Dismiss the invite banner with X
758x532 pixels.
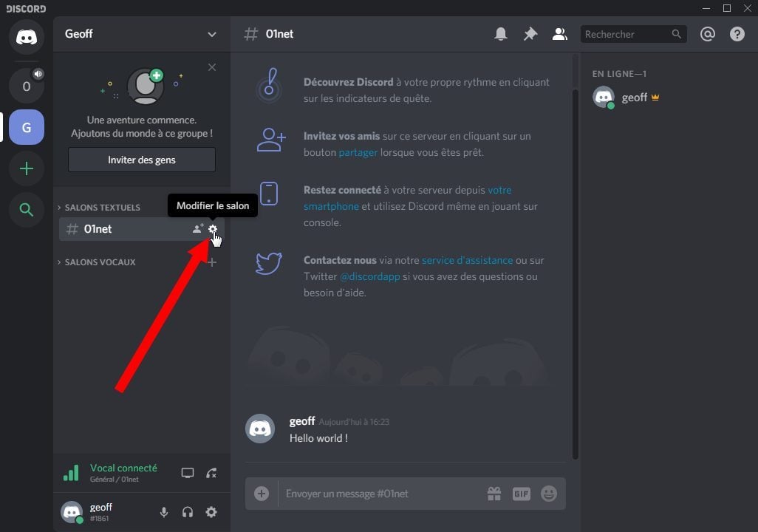(x=212, y=67)
